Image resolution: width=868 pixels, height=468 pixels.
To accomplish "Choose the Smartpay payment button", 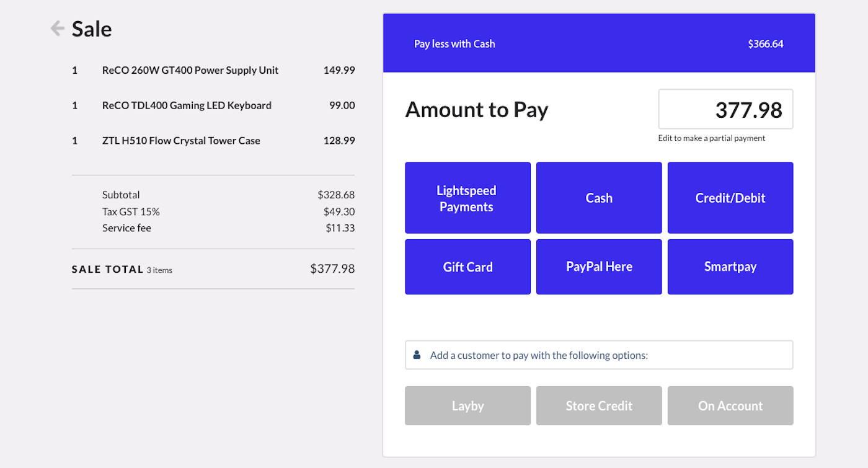I will point(730,267).
